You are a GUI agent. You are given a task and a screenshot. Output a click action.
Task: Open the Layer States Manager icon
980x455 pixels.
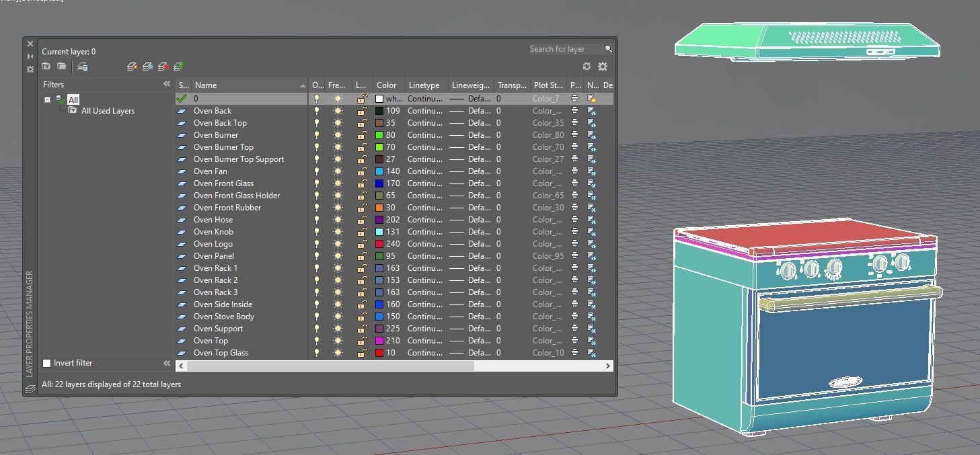[83, 67]
